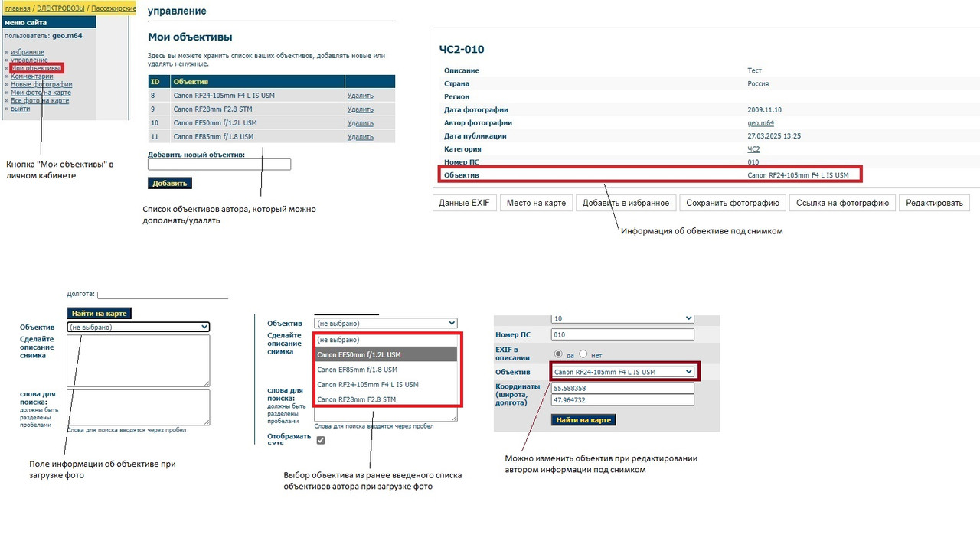Open 'управление' in the site menu
This screenshot has height=541, width=980.
pyautogui.click(x=29, y=60)
